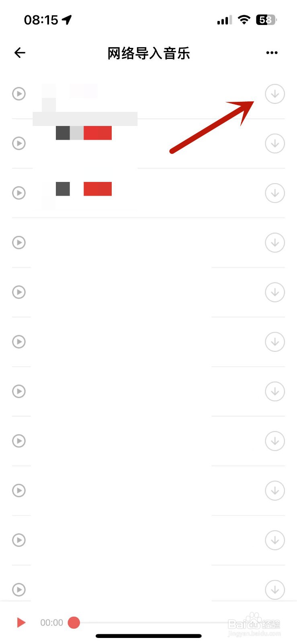Click the red playback progress slider knob
This screenshot has width=297, height=644.
[74, 623]
